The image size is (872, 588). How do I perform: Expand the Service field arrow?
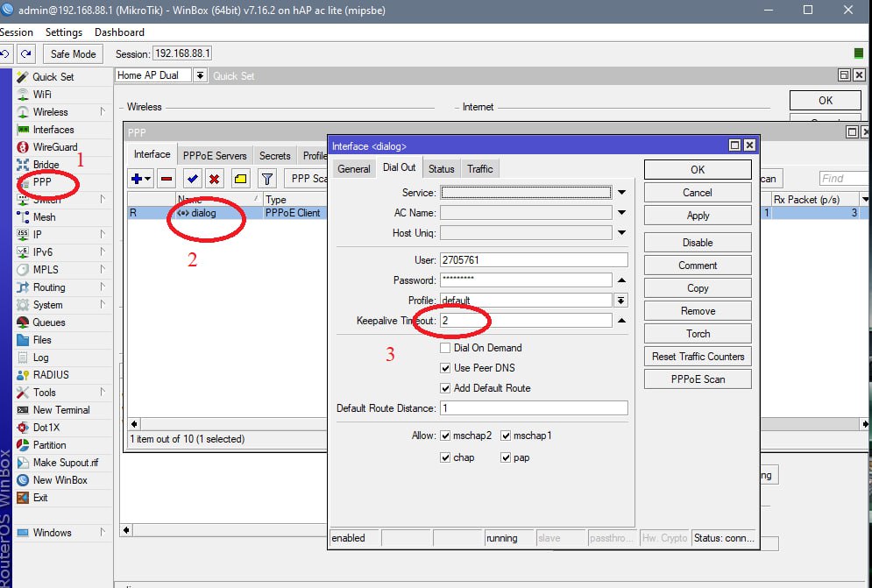point(621,193)
